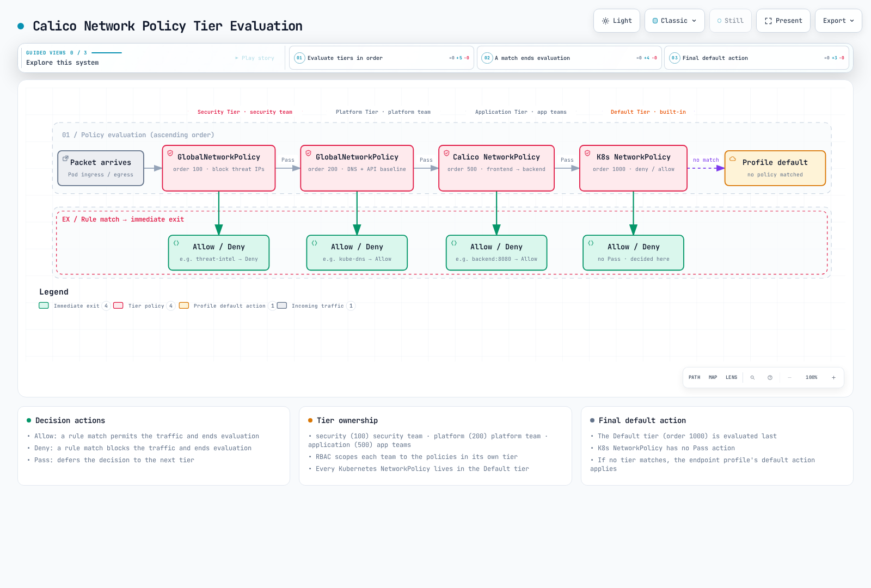Click code icon on threat-intel Allow / Deny node
The width and height of the screenshot is (871, 588).
pyautogui.click(x=176, y=243)
